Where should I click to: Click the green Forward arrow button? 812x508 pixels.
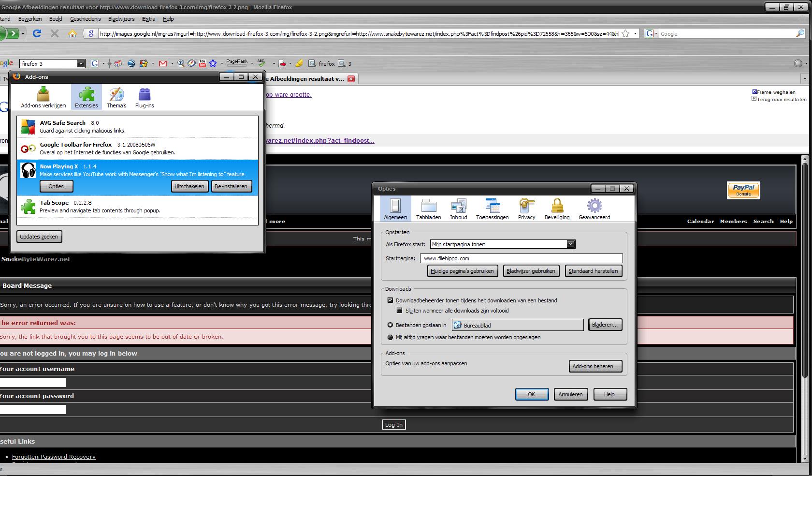pos(14,33)
